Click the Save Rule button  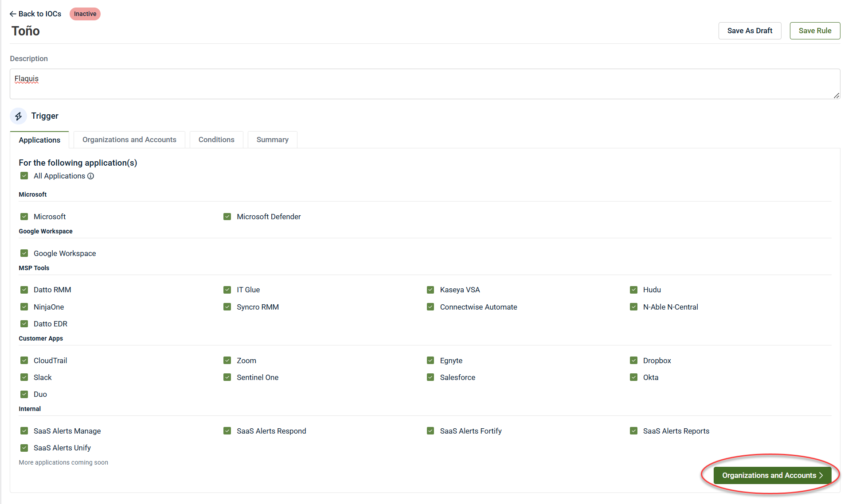tap(815, 31)
